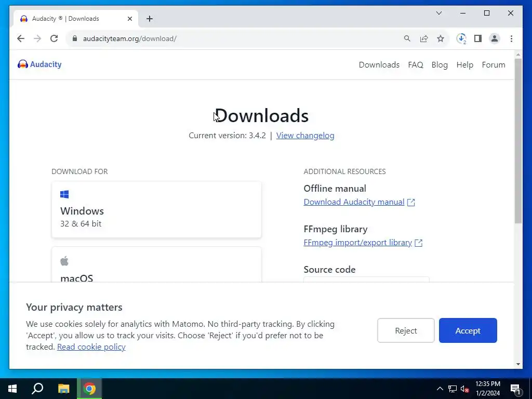Click external-link icon next to Audacity manual

point(411,202)
